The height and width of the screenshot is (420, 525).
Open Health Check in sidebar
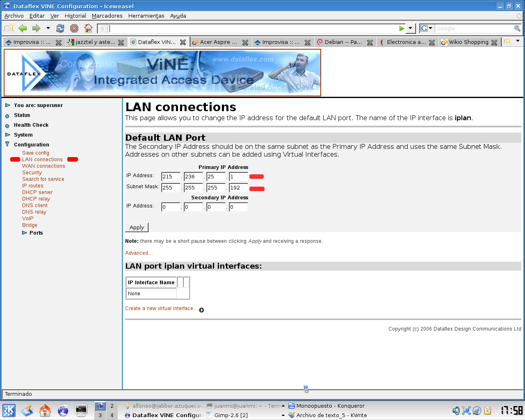pyautogui.click(x=31, y=125)
